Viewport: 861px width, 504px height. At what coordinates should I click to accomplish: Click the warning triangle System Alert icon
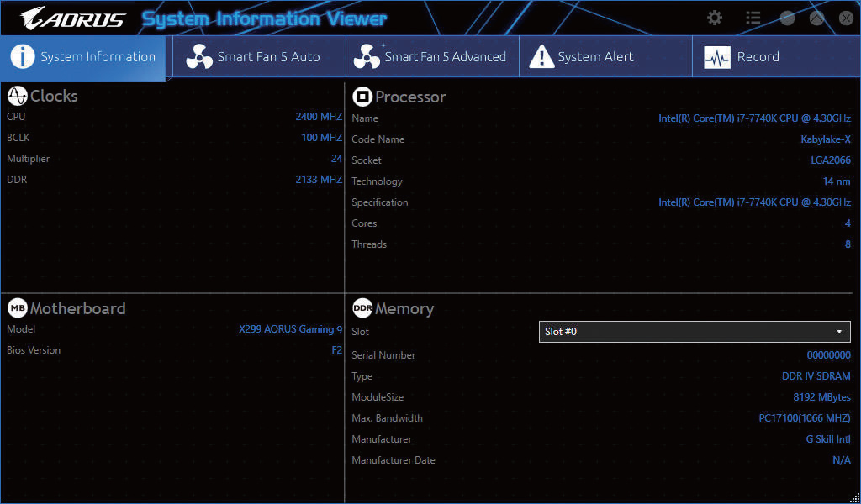[541, 57]
